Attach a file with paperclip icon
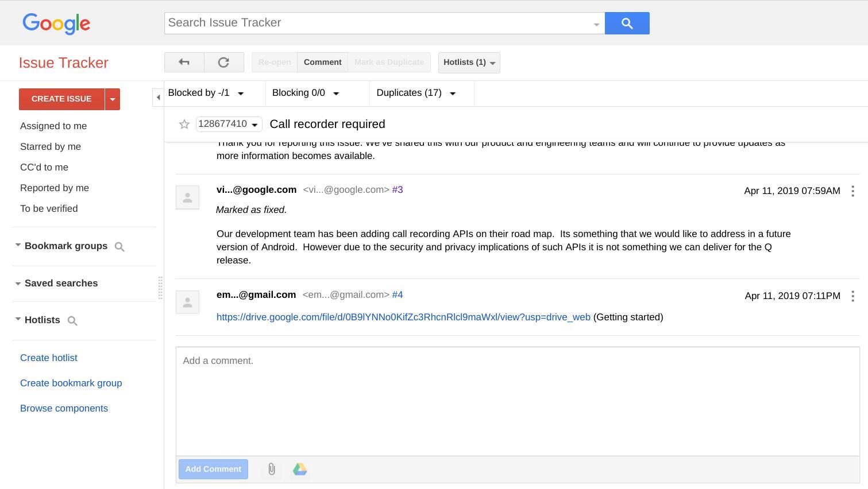This screenshot has height=489, width=868. coord(272,469)
